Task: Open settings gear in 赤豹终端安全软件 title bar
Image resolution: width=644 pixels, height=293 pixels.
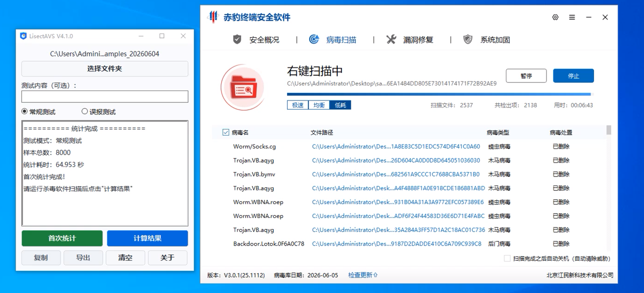Action: [x=555, y=17]
